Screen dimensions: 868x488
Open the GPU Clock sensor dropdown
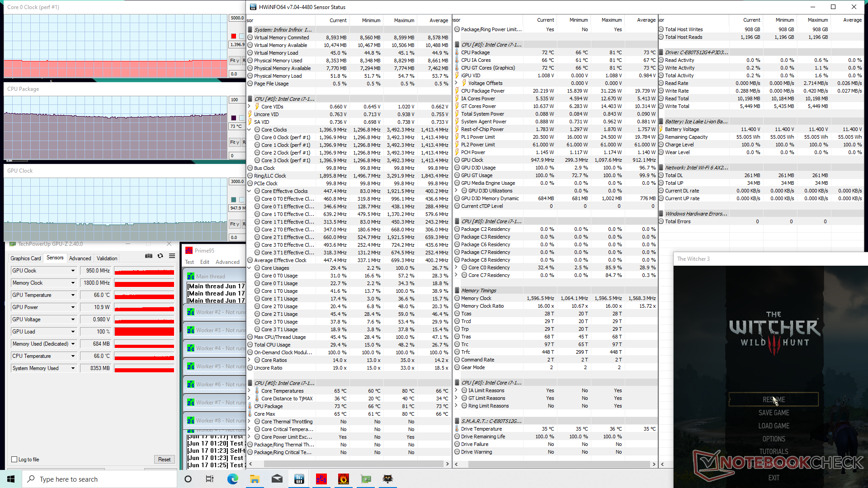[x=73, y=271]
